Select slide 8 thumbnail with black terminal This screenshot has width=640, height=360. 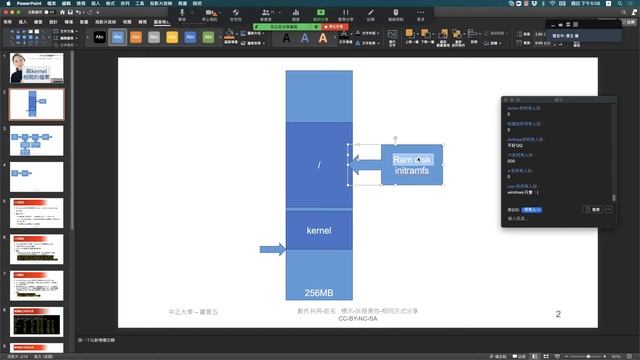click(37, 322)
